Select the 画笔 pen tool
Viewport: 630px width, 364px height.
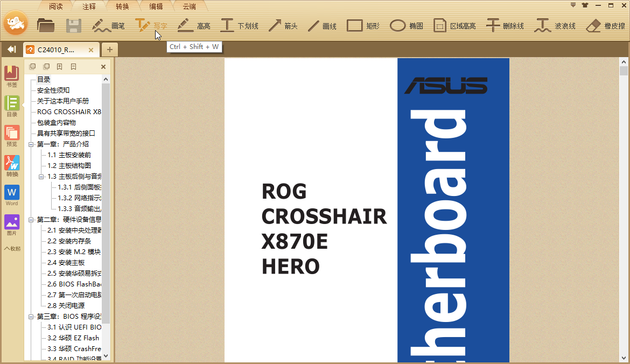point(108,26)
